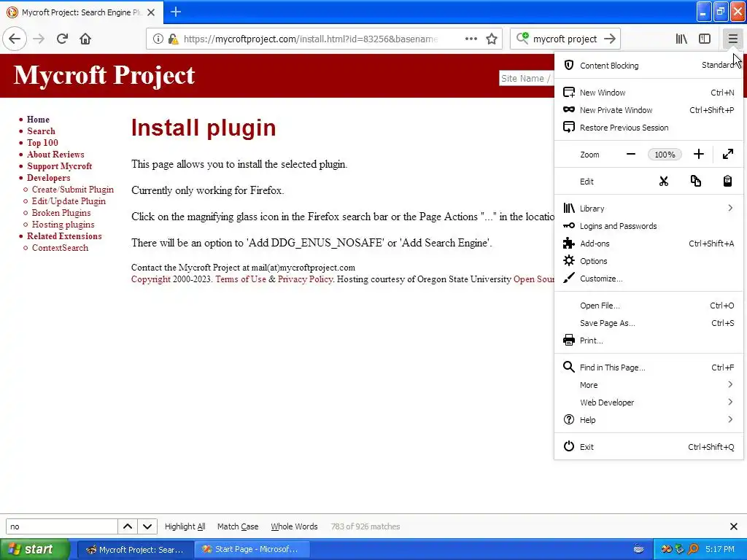Image resolution: width=747 pixels, height=560 pixels.
Task: Open the Create/Submit Plugin link
Action: tap(72, 190)
